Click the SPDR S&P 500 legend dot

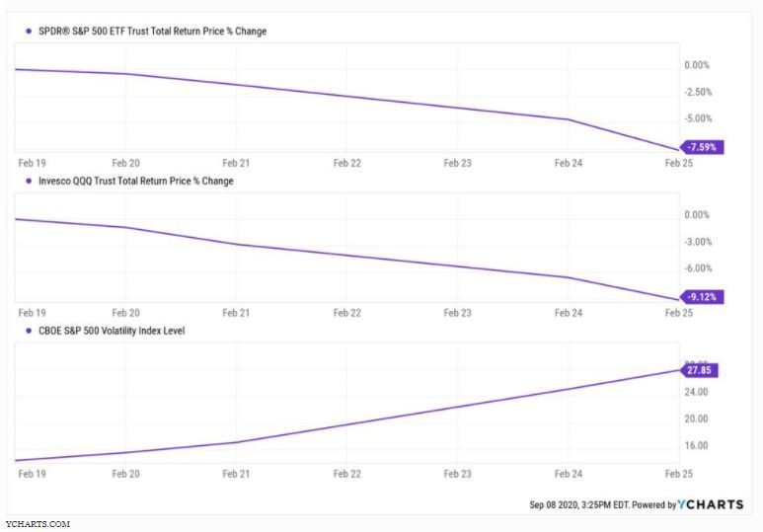tap(29, 32)
